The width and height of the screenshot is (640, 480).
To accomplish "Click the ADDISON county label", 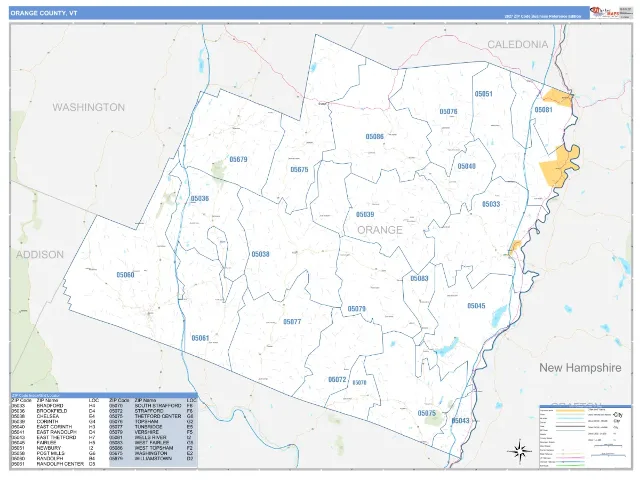I will (x=40, y=255).
